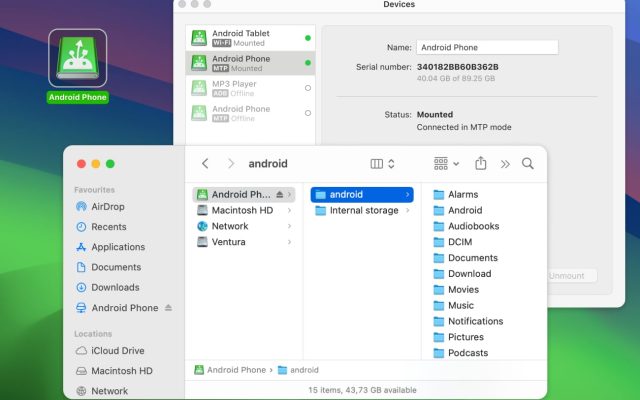The width and height of the screenshot is (640, 400).
Task: Click the Name field in Devices window
Action: 487,47
